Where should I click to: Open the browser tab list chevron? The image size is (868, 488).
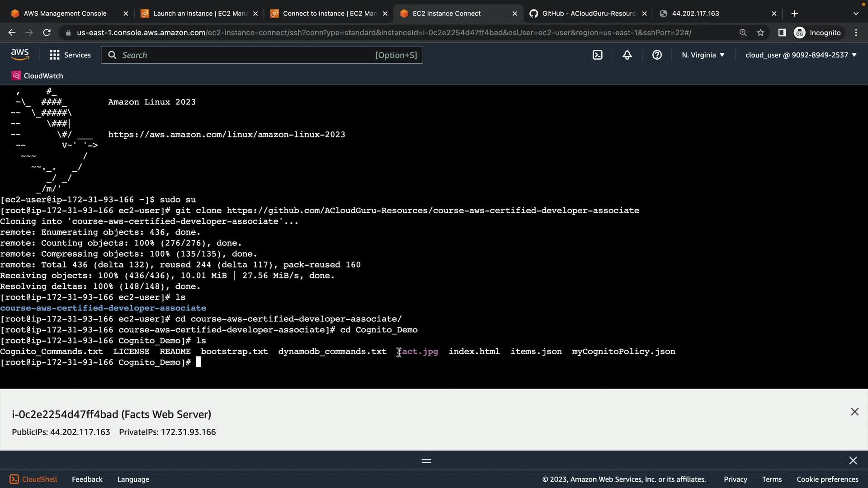click(x=856, y=14)
